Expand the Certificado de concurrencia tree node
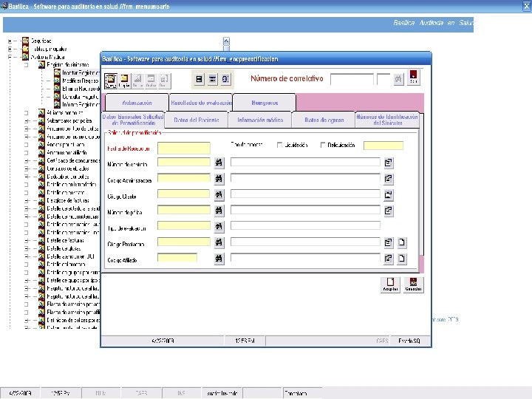This screenshot has width=532, height=399. [26, 160]
